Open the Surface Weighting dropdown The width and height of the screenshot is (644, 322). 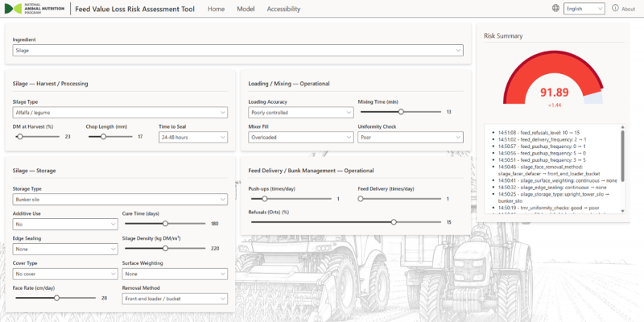click(x=175, y=274)
